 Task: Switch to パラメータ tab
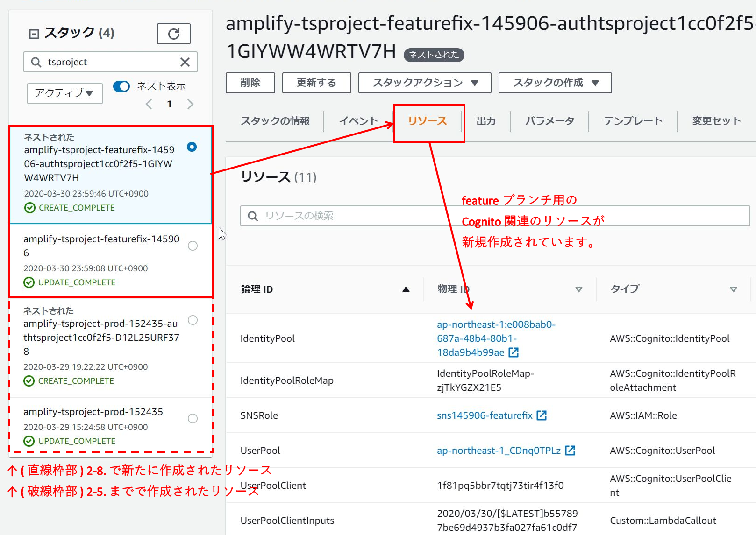[x=549, y=121]
